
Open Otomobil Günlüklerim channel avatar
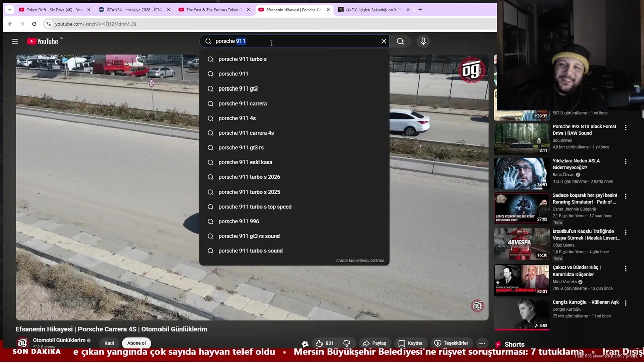22,343
